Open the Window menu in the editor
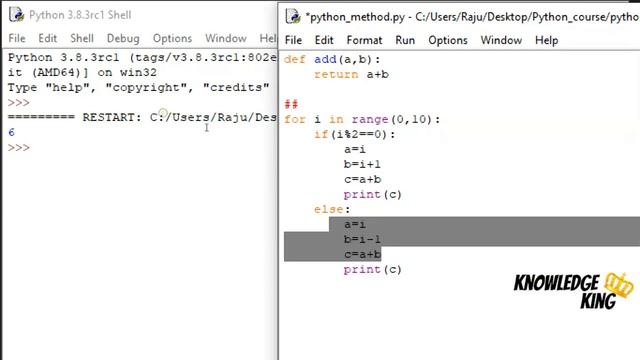The width and height of the screenshot is (640, 360). (x=501, y=40)
